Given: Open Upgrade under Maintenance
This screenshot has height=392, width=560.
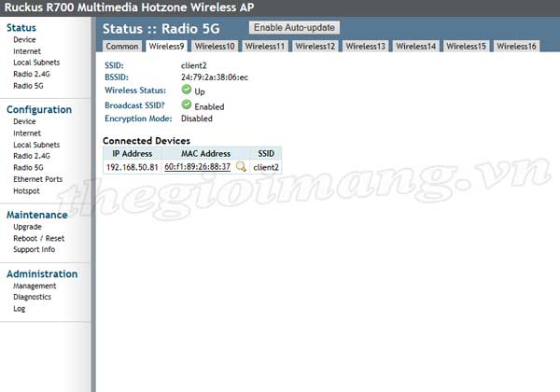Looking at the screenshot, I should (27, 227).
